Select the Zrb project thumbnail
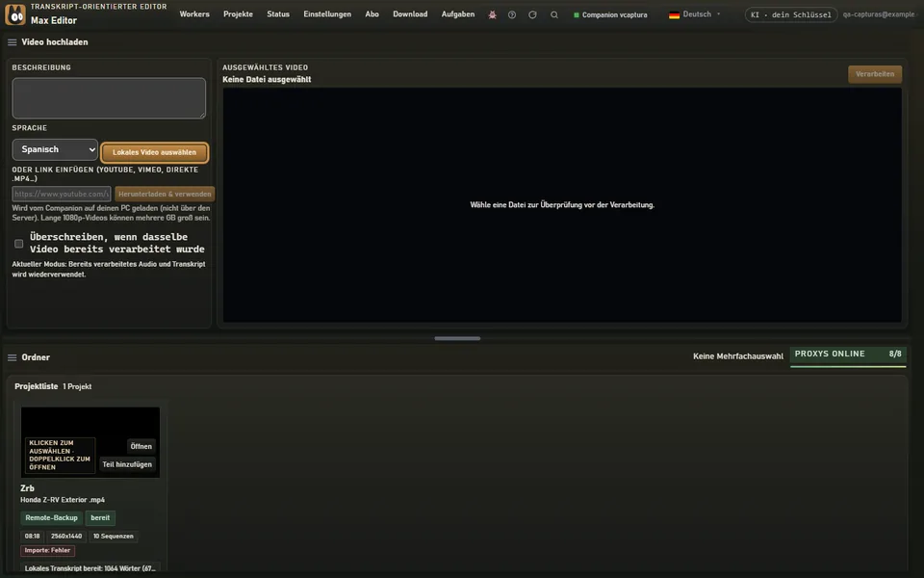Viewport: 924px width, 578px height. point(90,442)
